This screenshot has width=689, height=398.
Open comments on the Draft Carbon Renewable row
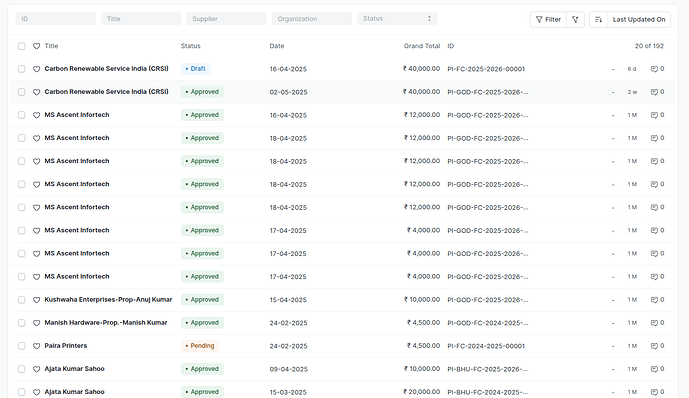657,69
